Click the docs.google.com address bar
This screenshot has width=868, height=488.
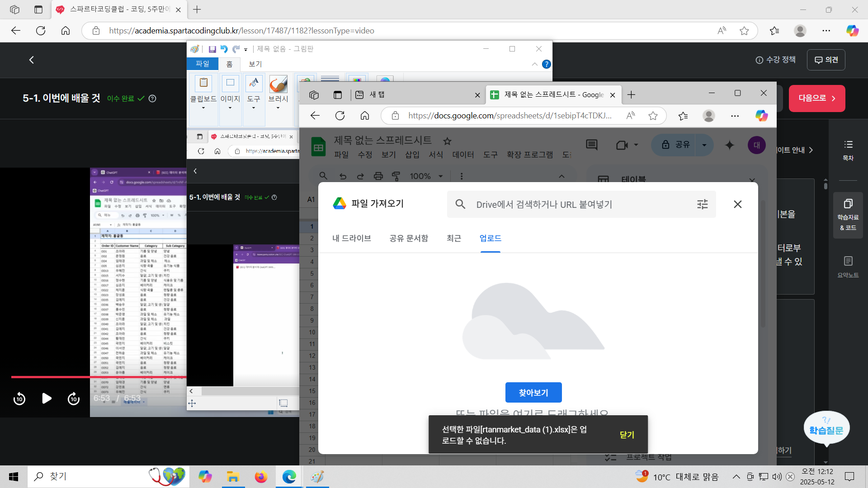pos(509,116)
